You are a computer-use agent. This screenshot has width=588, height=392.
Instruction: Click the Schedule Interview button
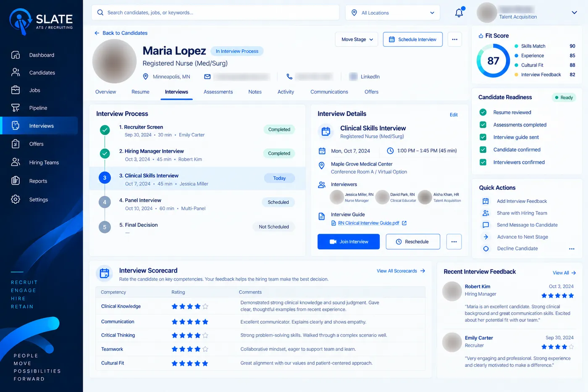[x=413, y=39]
